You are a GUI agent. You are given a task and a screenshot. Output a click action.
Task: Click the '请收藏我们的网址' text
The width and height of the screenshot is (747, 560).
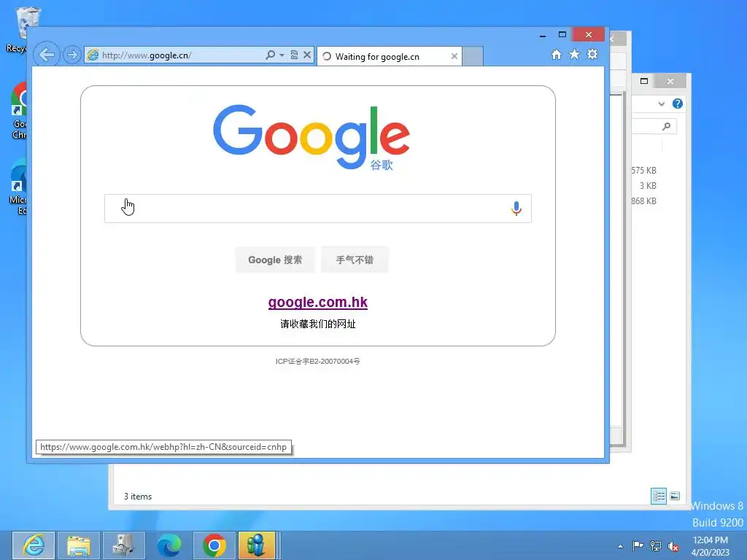(318, 324)
